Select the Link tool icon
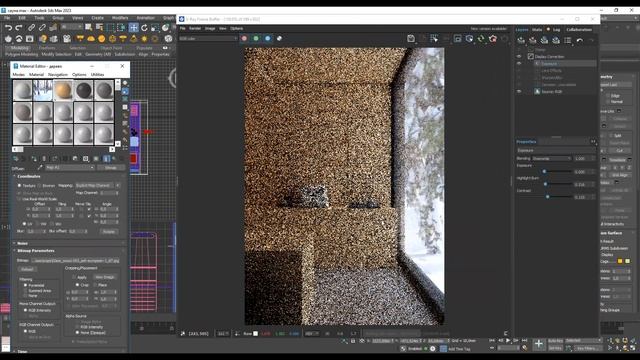 [31, 28]
